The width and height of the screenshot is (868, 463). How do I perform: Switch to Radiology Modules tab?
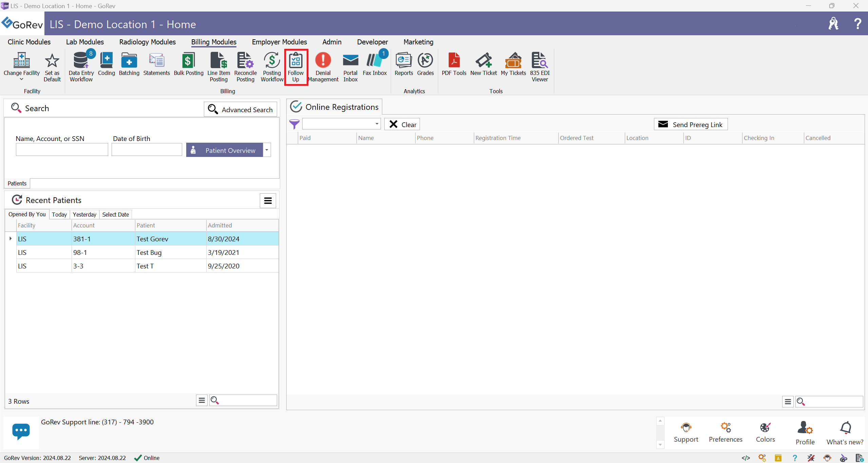(x=147, y=42)
